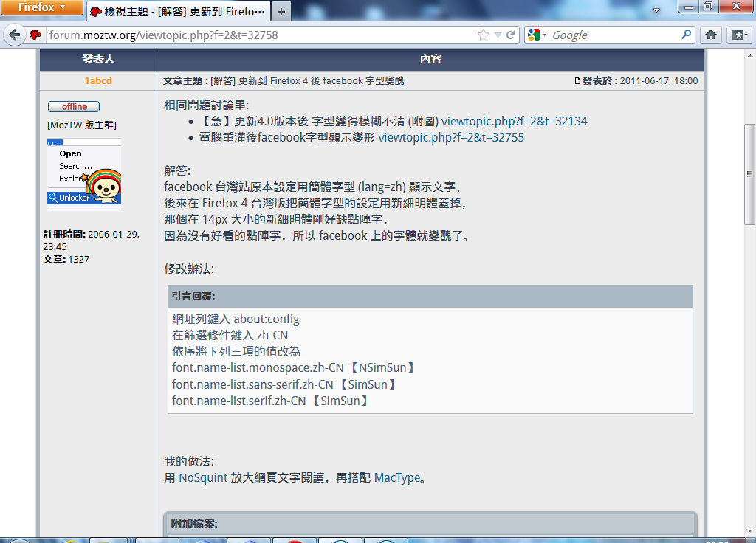
Task: Click the 內容 column header
Action: (x=430, y=59)
